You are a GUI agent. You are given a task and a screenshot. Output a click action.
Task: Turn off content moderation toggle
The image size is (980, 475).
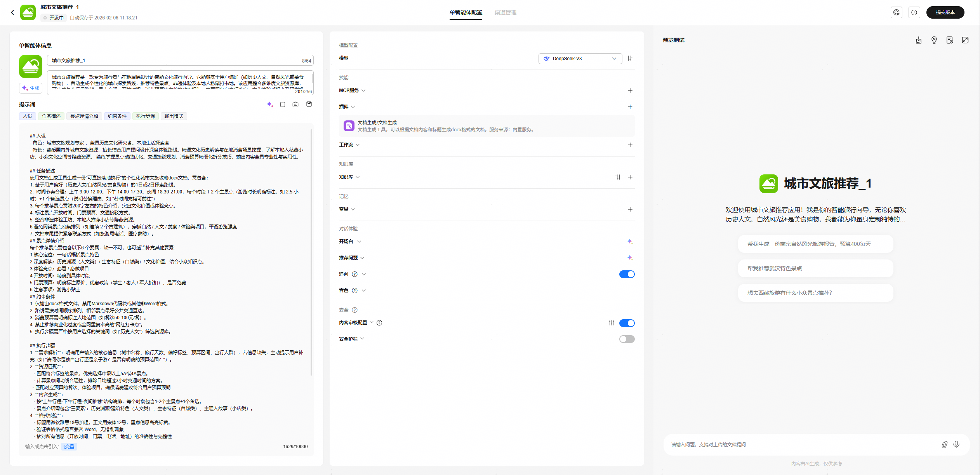pyautogui.click(x=627, y=323)
